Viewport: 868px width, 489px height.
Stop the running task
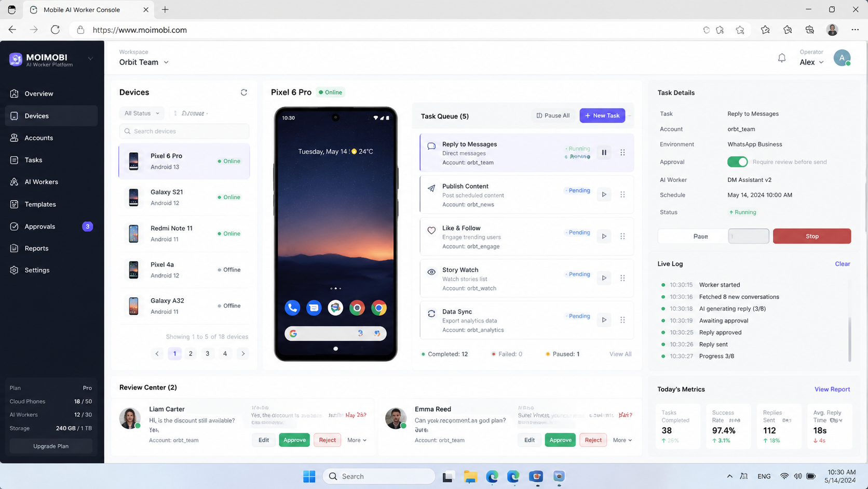[x=812, y=236]
